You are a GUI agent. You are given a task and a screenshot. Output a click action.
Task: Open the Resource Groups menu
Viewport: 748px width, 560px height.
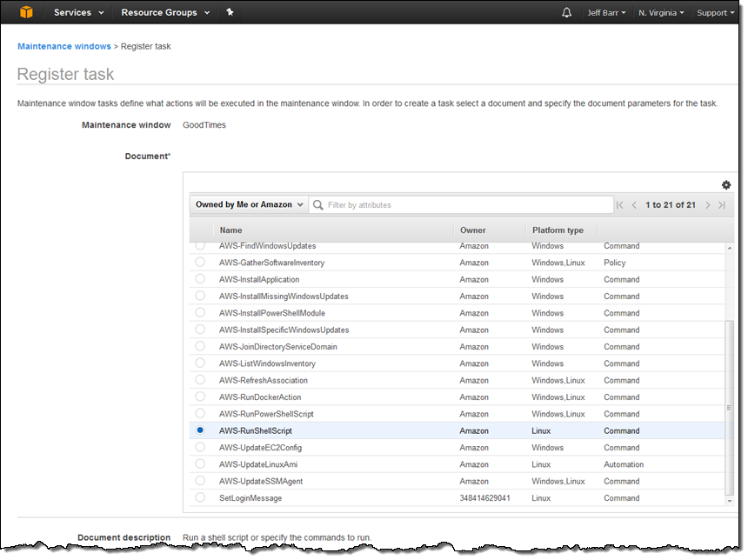tap(165, 12)
